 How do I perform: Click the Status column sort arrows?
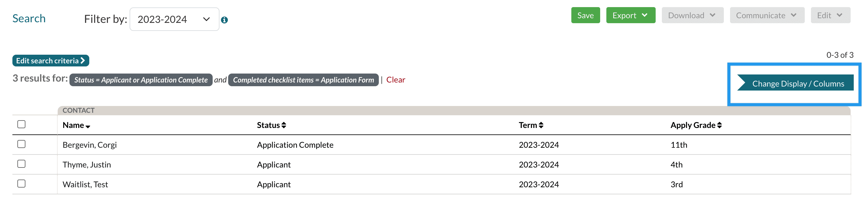pyautogui.click(x=284, y=125)
